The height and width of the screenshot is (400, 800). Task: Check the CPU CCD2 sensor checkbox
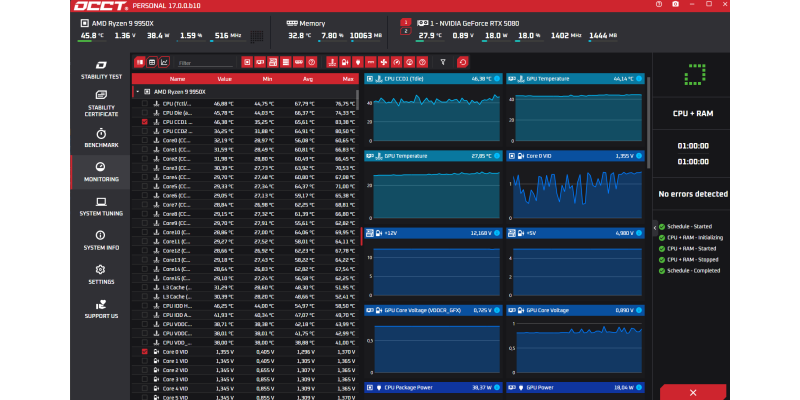coord(145,131)
